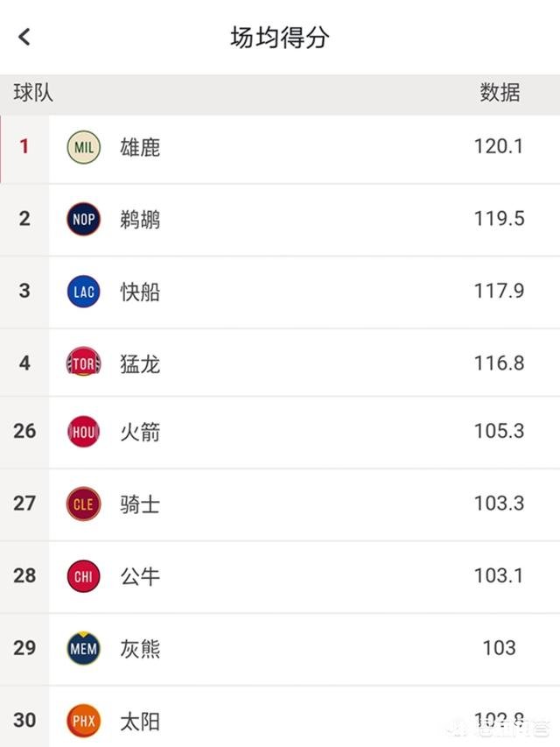Tap the Grizzlies MEM logo
The image size is (560, 747).
pos(82,648)
